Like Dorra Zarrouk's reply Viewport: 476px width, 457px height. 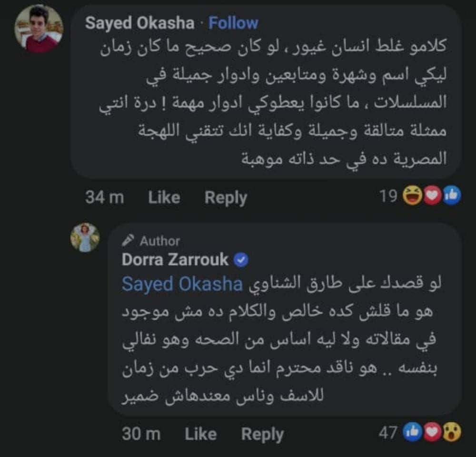click(201, 434)
